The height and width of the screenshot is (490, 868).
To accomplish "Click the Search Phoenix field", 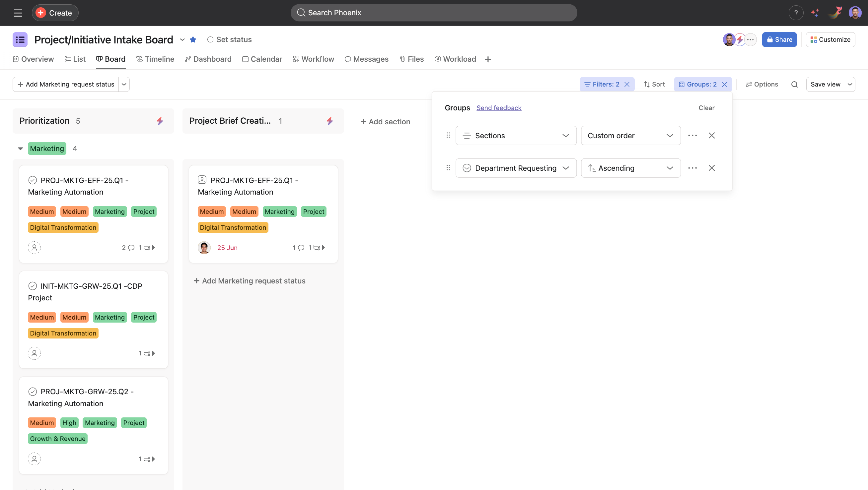I will tap(434, 13).
